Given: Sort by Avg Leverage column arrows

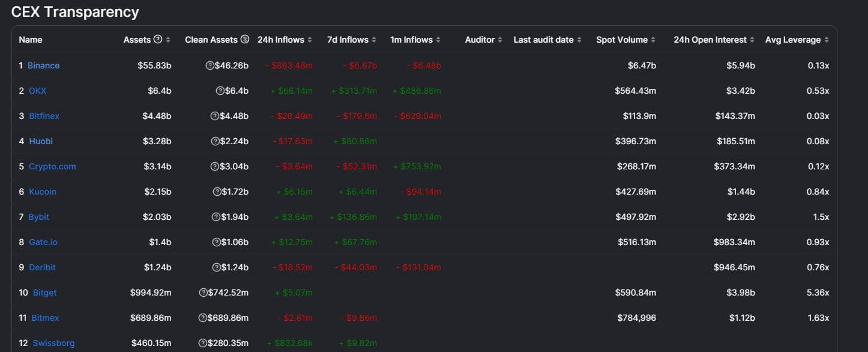Looking at the screenshot, I should coord(826,40).
